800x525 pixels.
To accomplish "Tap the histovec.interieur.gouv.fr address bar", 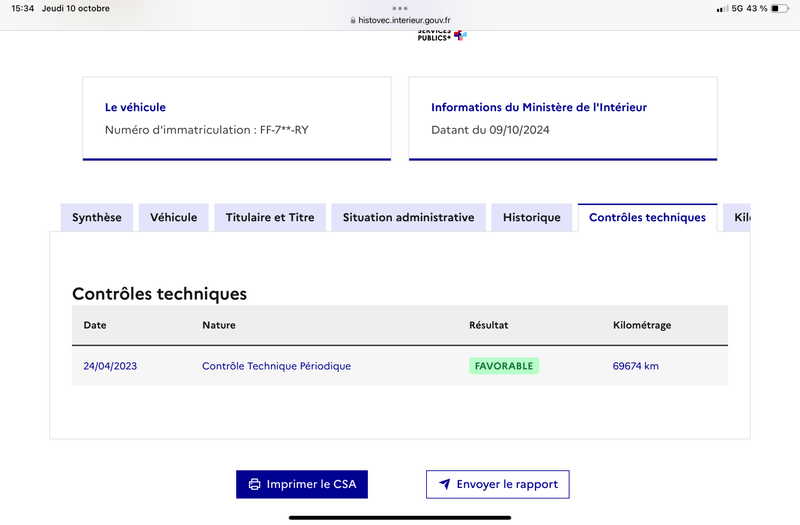I will point(400,20).
